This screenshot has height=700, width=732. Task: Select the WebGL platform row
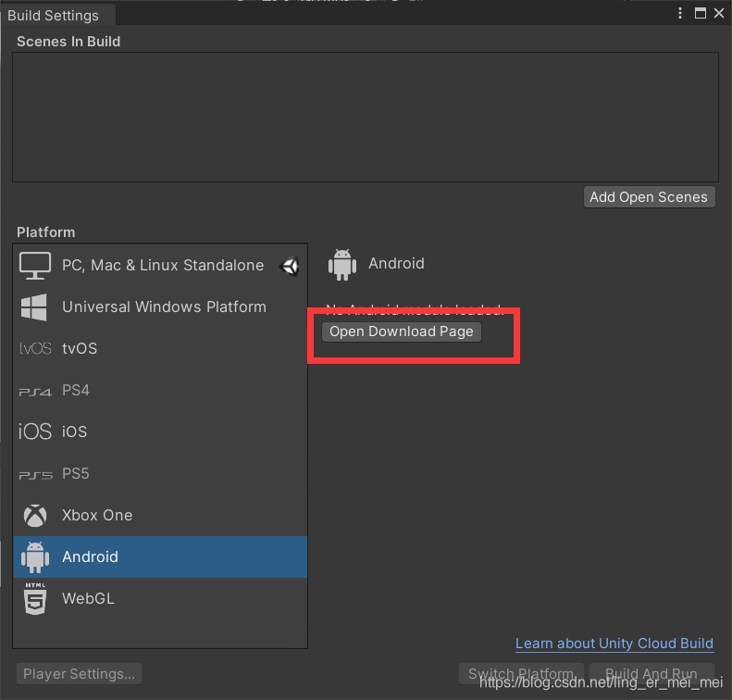click(x=160, y=598)
